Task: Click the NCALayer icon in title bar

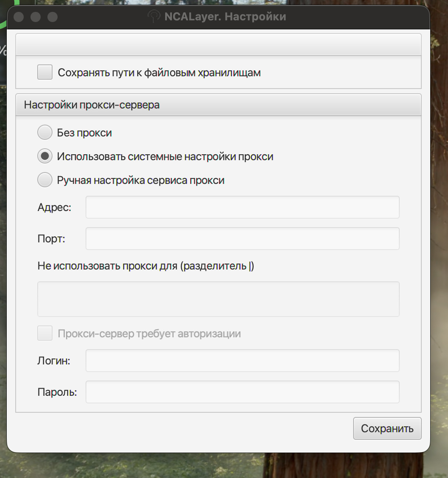Action: (154, 17)
